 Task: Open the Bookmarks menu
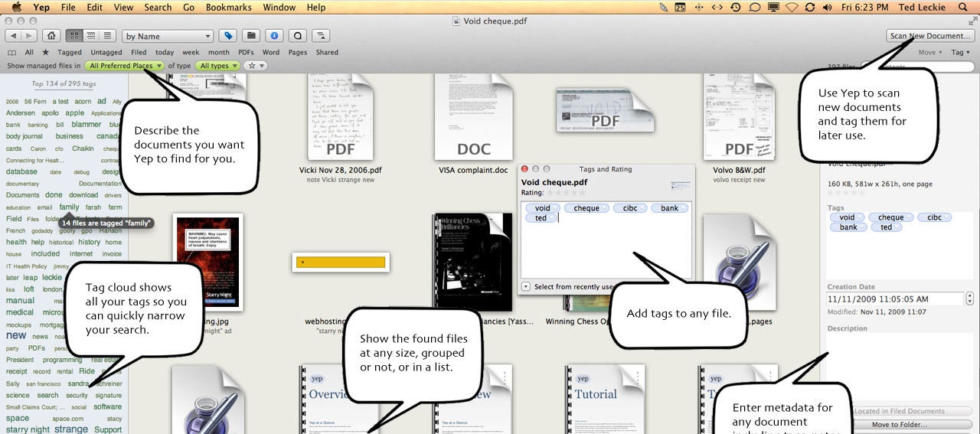tap(228, 8)
